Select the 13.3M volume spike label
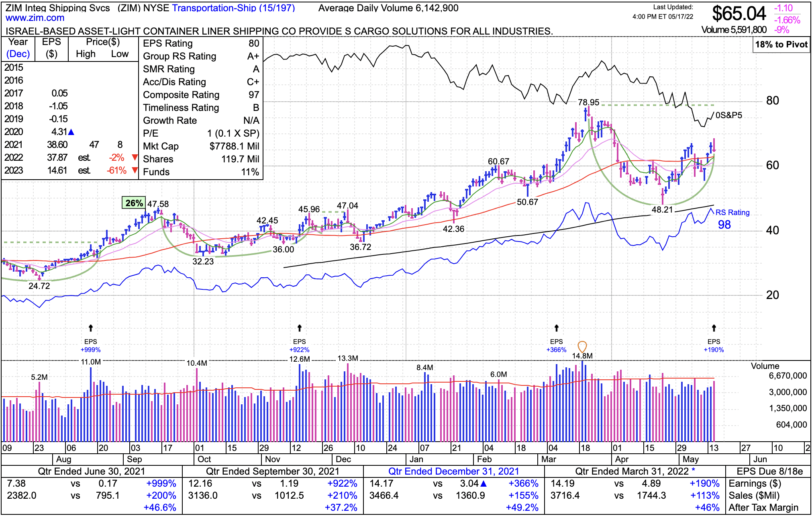 coord(348,358)
